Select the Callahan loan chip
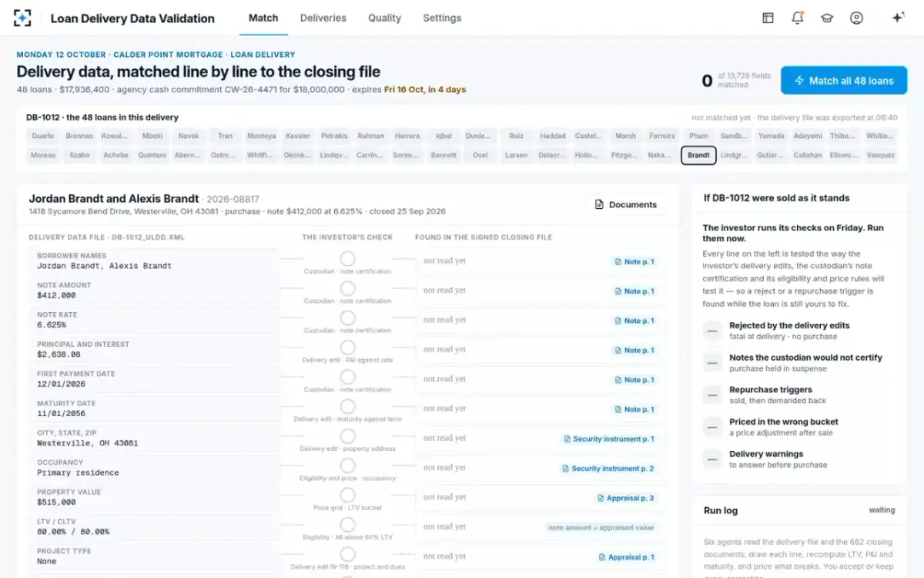Image resolution: width=924 pixels, height=578 pixels. [x=808, y=155]
